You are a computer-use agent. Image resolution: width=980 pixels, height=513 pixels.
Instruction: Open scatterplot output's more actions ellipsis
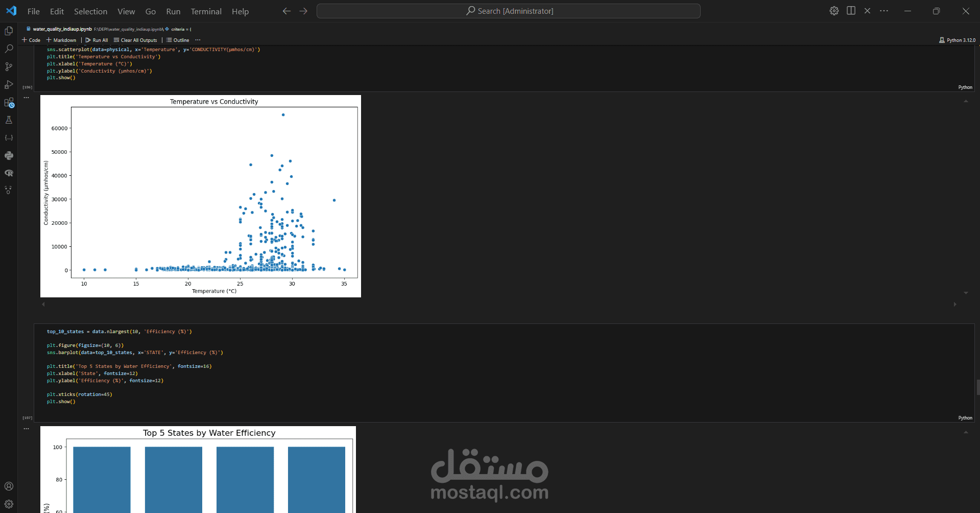(x=26, y=98)
